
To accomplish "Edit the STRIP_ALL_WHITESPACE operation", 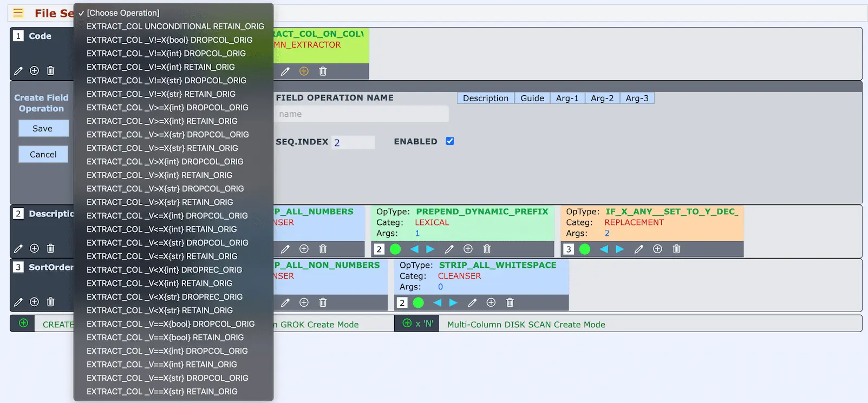I will (x=472, y=302).
